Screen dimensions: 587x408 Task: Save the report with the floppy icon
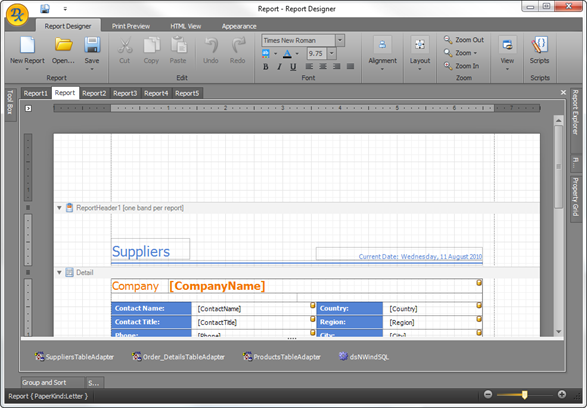pos(92,45)
